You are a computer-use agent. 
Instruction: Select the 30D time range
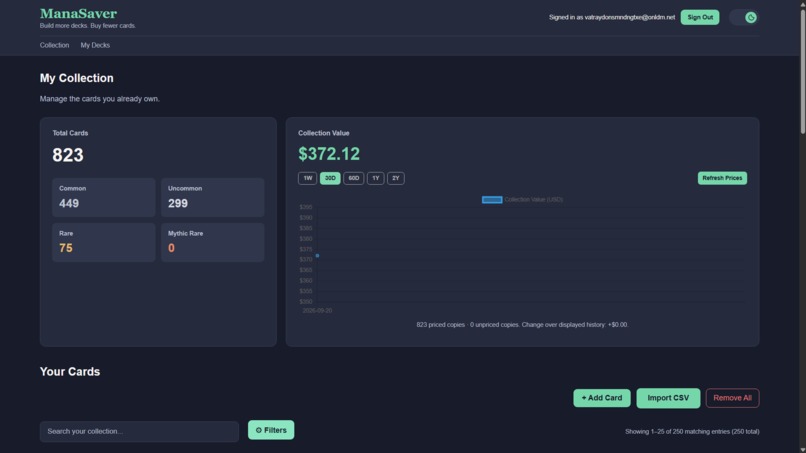click(x=330, y=178)
